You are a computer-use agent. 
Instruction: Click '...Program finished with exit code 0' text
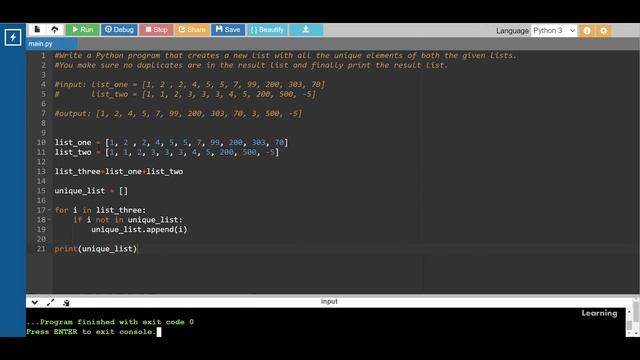(110, 322)
